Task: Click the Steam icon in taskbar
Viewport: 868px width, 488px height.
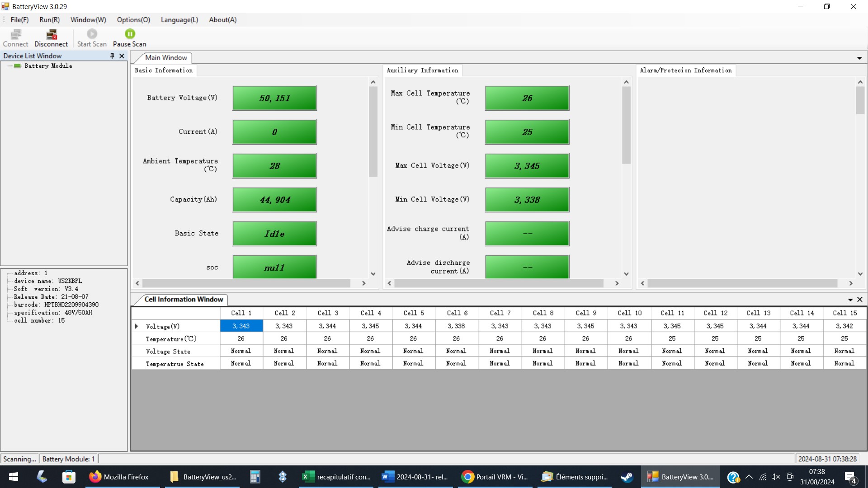Action: coord(627,477)
